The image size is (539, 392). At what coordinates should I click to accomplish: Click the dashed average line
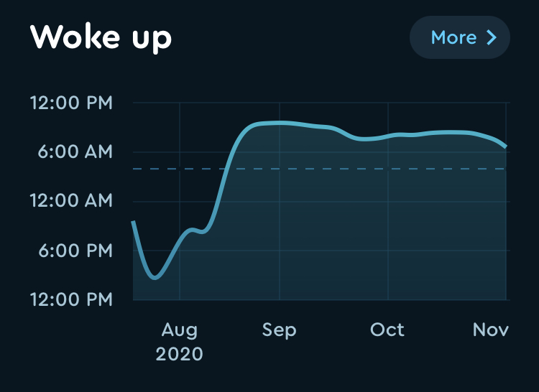320,169
